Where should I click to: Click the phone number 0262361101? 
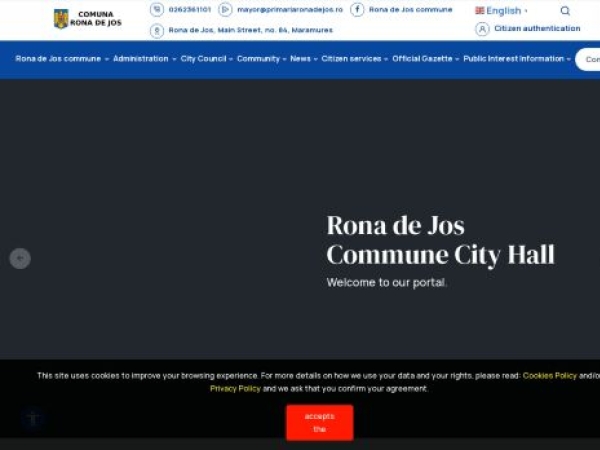[x=189, y=10]
